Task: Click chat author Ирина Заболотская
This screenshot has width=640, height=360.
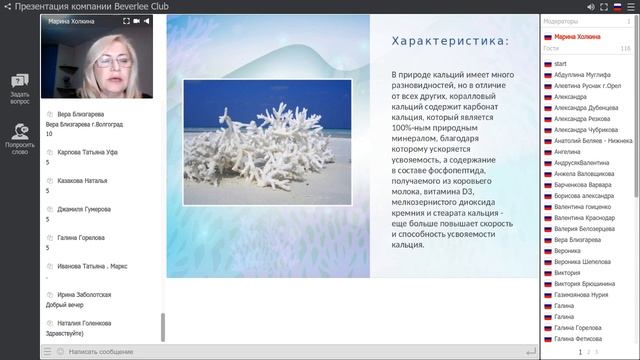Action: coord(84,295)
